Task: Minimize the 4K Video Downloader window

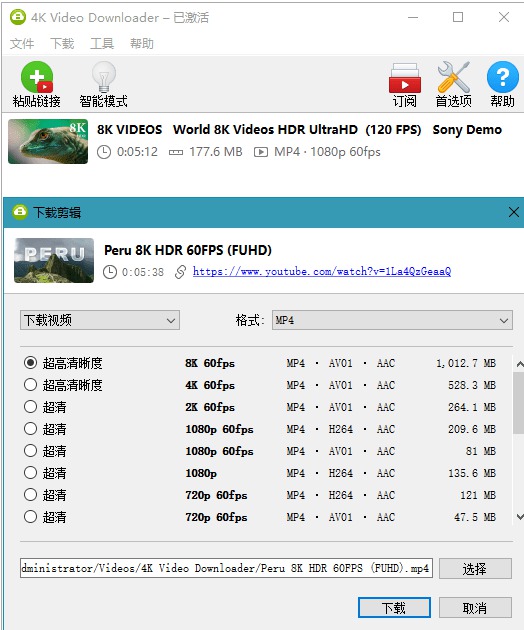Action: click(x=413, y=17)
